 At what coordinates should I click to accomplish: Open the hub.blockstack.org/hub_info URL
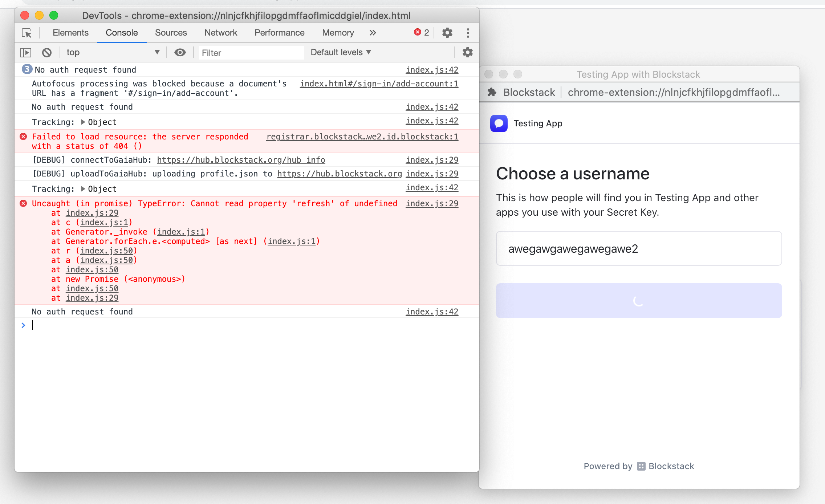(241, 160)
